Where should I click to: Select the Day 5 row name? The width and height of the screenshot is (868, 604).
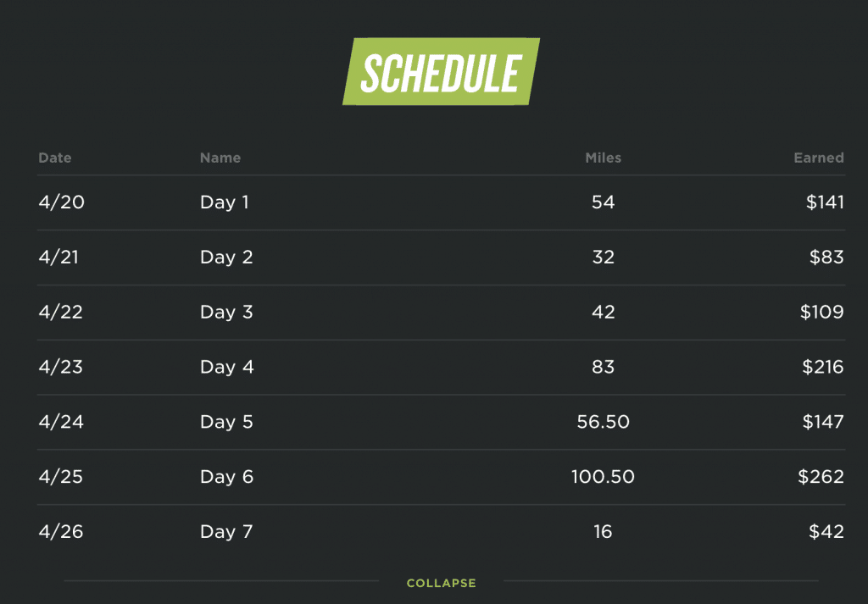tap(226, 422)
